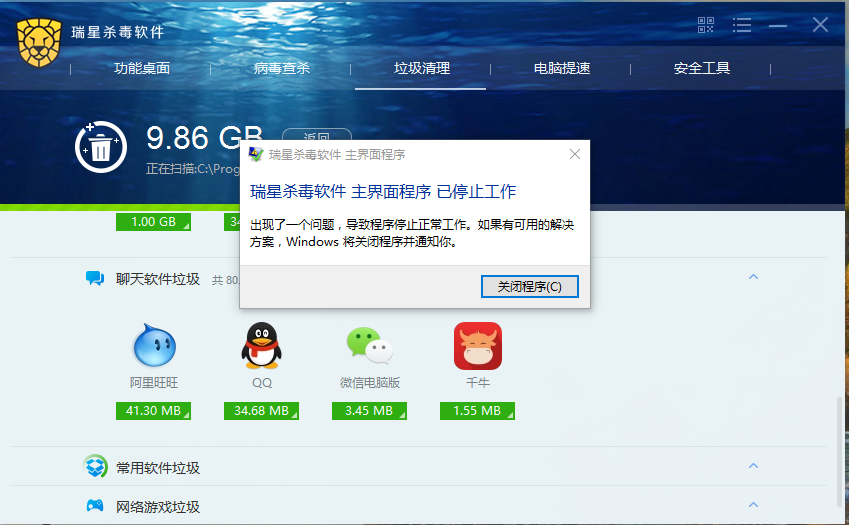Toggle the 1.00 GB size tag
Image resolution: width=849 pixels, height=525 pixels.
point(153,222)
